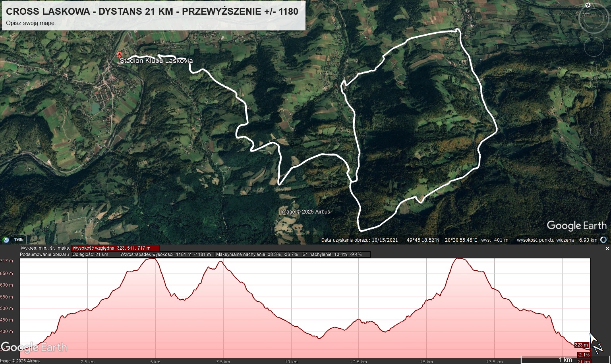Screen dimensions: 611x364
Task: Click the Wysokość względna statistics field
Action: 115,248
